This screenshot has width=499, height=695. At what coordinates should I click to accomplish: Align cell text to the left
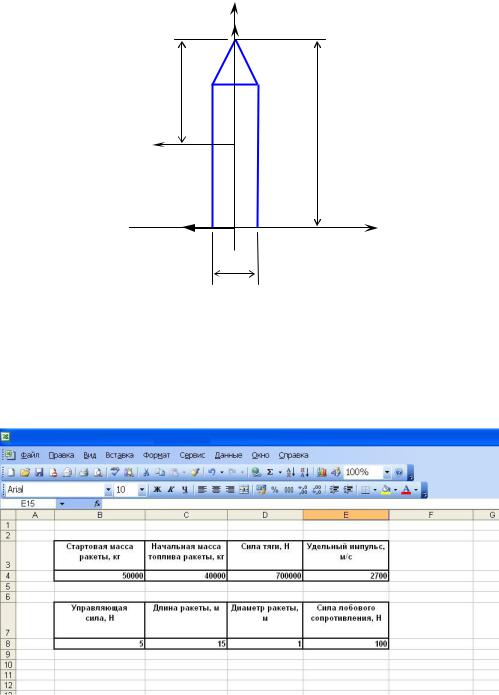click(x=202, y=490)
